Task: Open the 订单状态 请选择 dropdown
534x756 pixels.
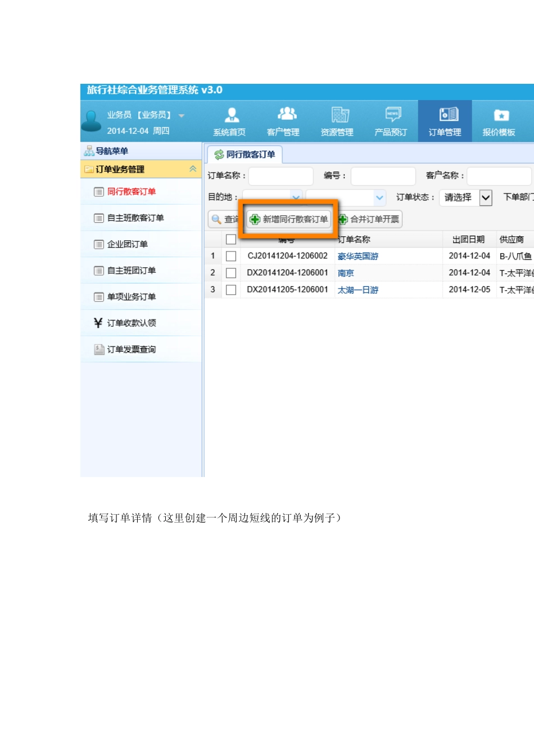Action: 486,197
